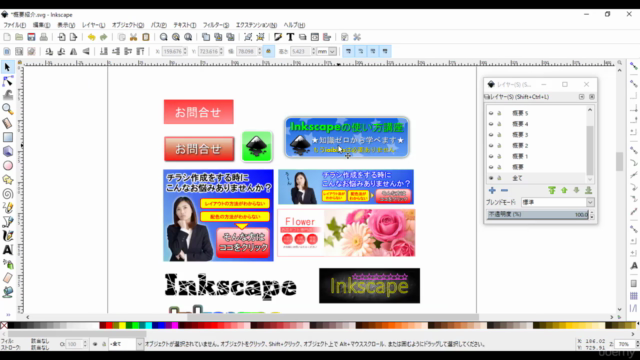
Task: Toggle visibility of layer 概要 5
Action: (491, 113)
